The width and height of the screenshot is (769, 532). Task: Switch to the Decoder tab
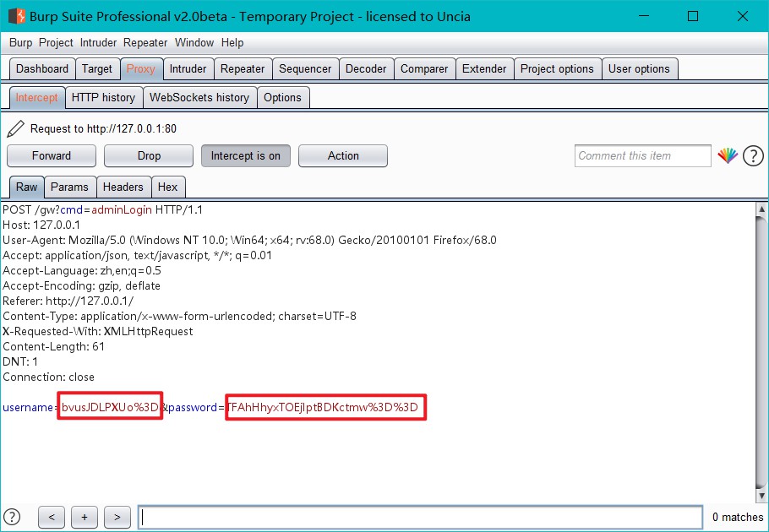click(366, 69)
